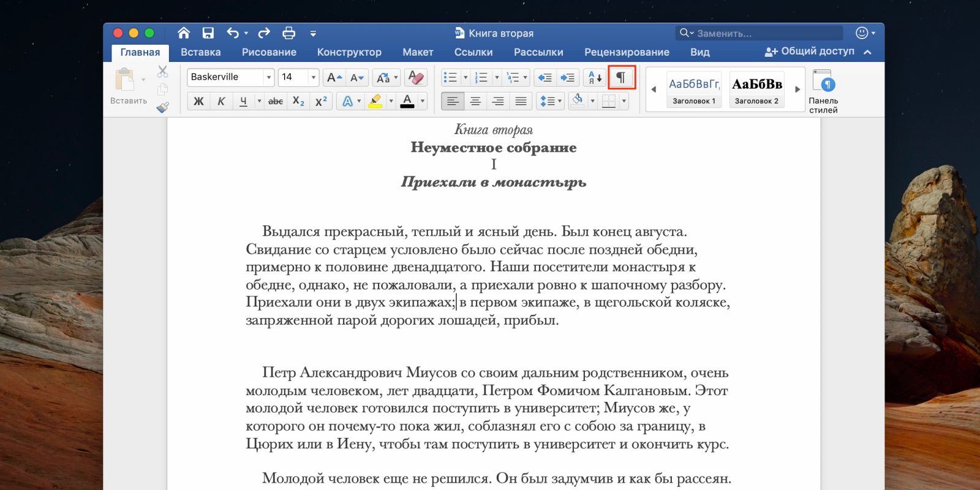The height and width of the screenshot is (490, 980).
Task: Click the Clear formatting eraser icon
Action: 415,77
